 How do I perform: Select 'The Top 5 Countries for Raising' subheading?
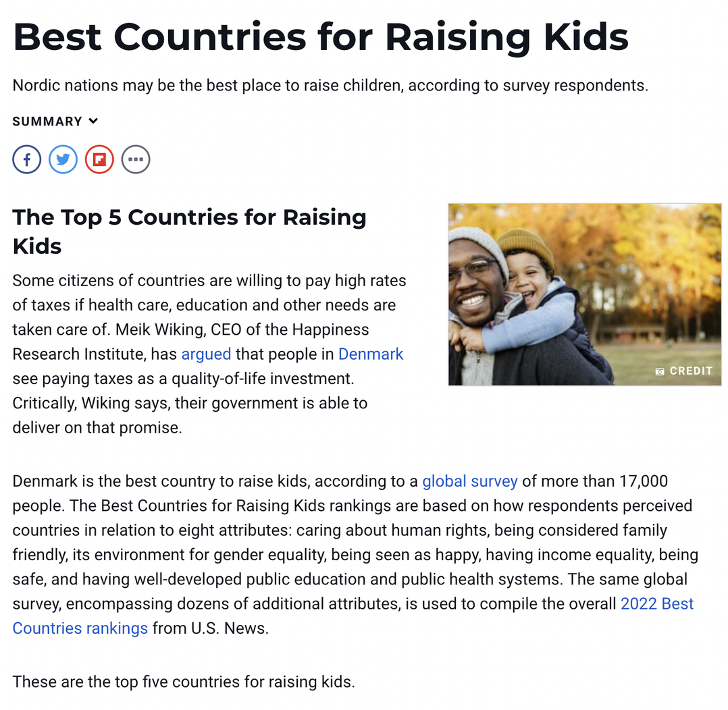pos(189,217)
